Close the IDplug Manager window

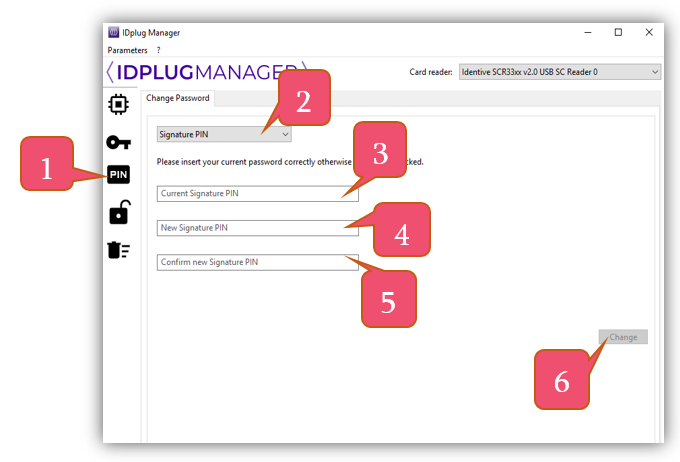click(649, 32)
